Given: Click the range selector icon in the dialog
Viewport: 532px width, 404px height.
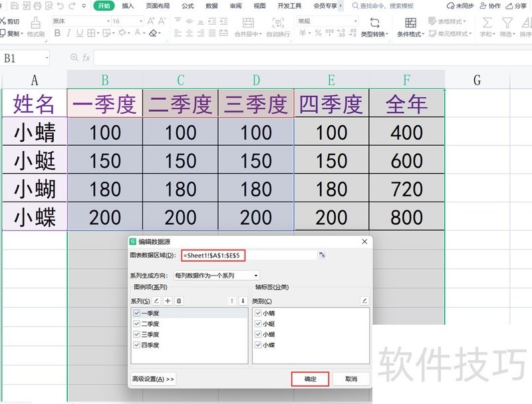Looking at the screenshot, I should [322, 255].
